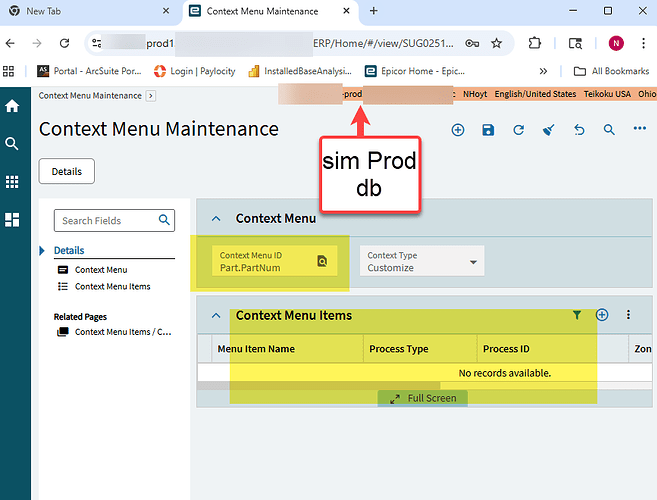Image resolution: width=657 pixels, height=500 pixels.
Task: Undo changes with the undo arrow icon
Action: tap(579, 130)
